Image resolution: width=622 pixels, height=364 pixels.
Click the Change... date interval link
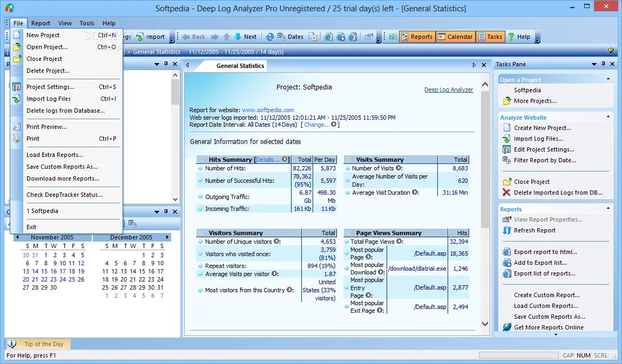tap(316, 125)
